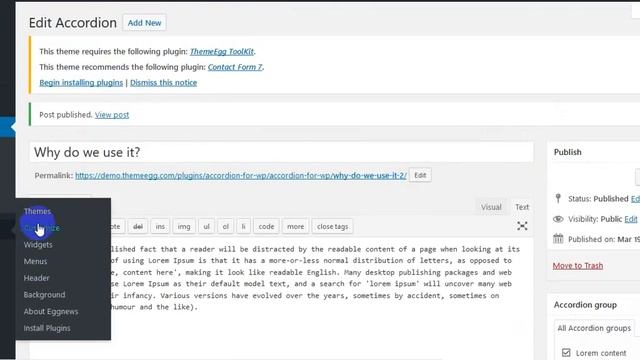The height and width of the screenshot is (360, 640).
Task: Open the Contact Form 7 plugin link
Action: [x=235, y=67]
